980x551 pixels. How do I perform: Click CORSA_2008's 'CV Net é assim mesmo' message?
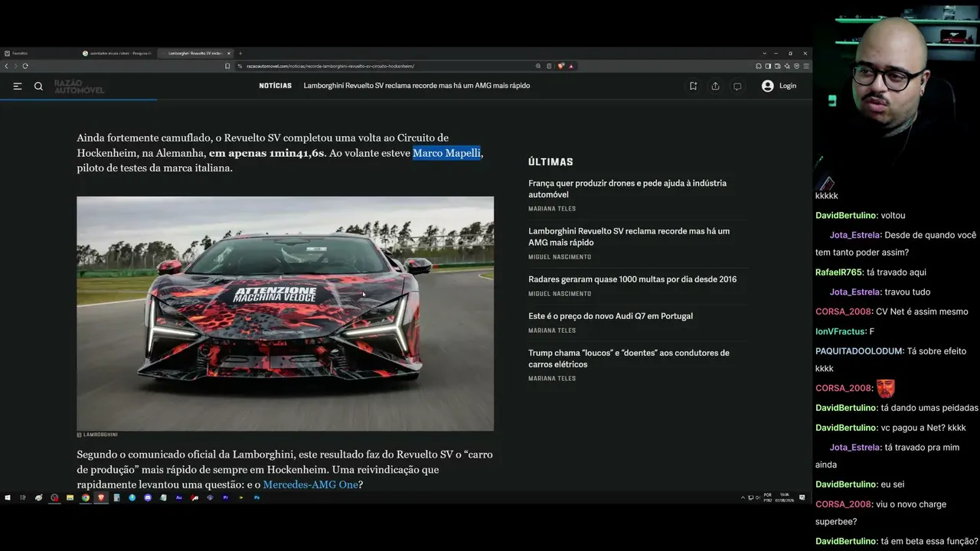[922, 312]
